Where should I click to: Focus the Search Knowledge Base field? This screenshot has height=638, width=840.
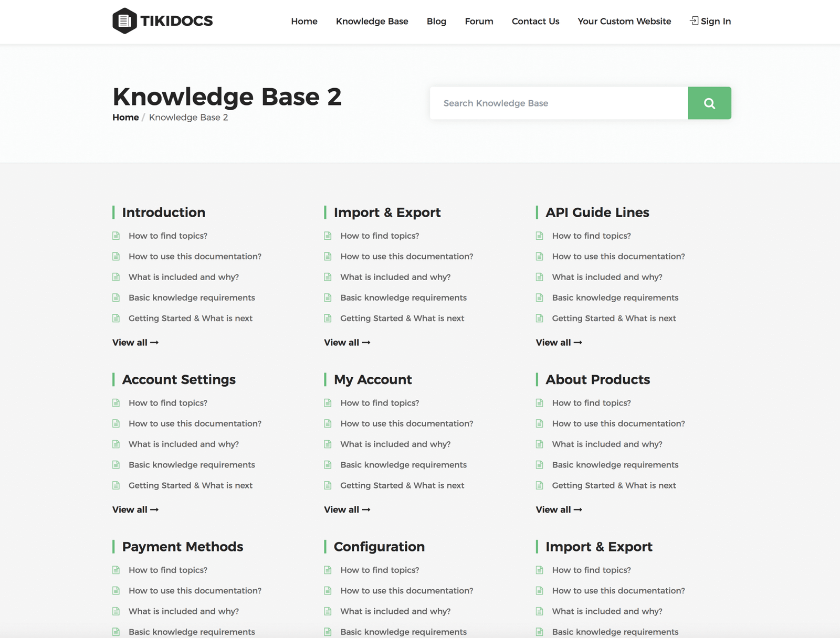559,103
